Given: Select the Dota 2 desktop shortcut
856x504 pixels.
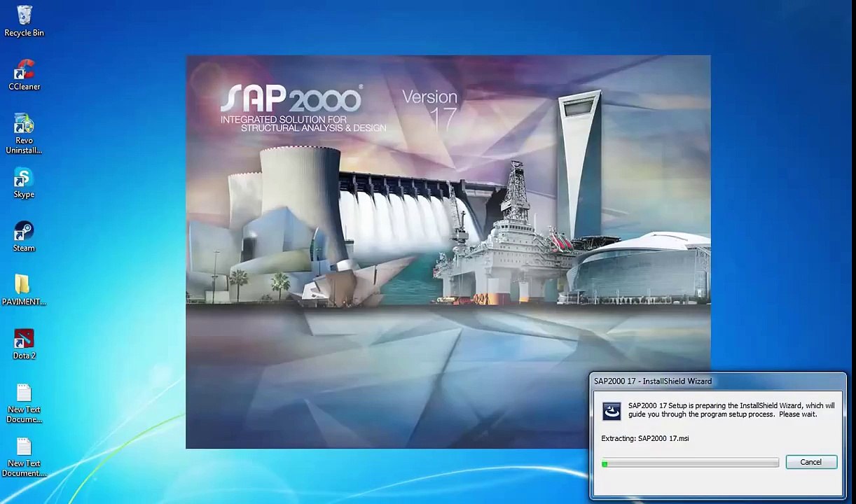Looking at the screenshot, I should (24, 344).
